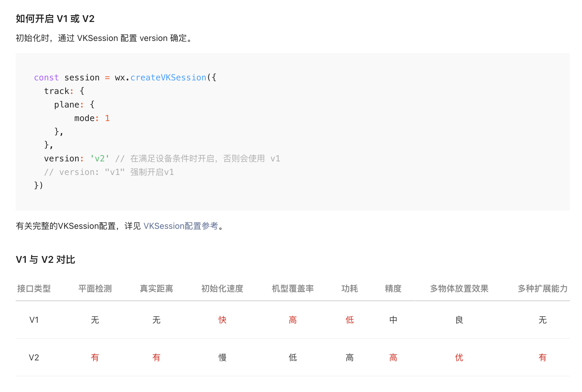The width and height of the screenshot is (582, 392).
Task: Click the 初始化速度 column header
Action: (222, 288)
